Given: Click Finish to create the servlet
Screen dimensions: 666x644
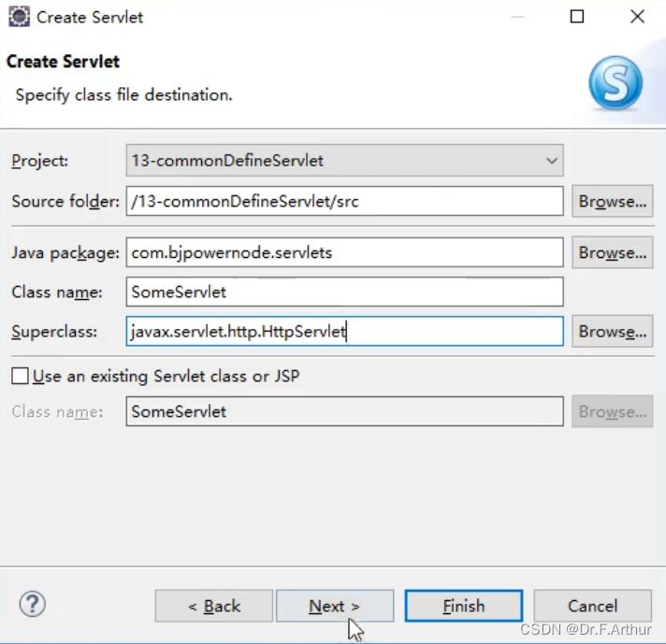Looking at the screenshot, I should point(464,606).
